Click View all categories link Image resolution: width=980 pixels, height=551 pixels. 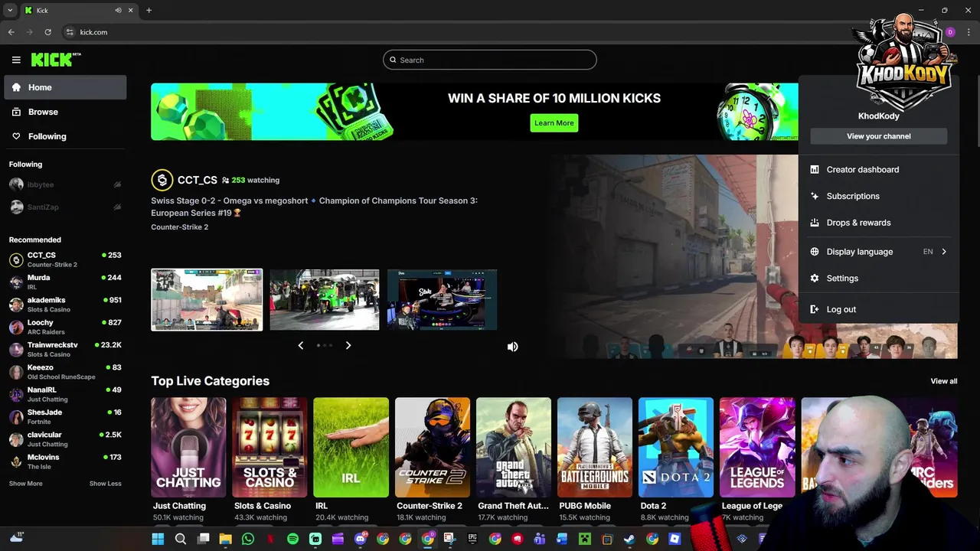(943, 381)
